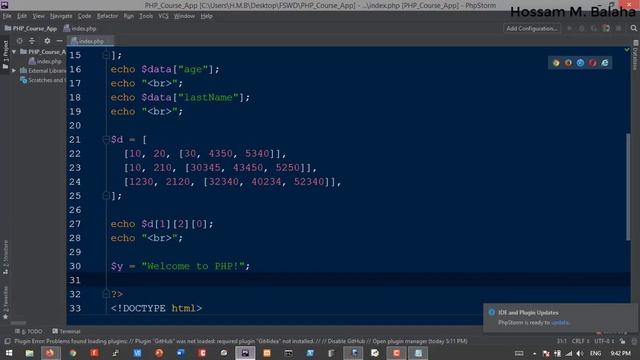
Task: Toggle the Database tool window side tab
Action: coord(636,56)
